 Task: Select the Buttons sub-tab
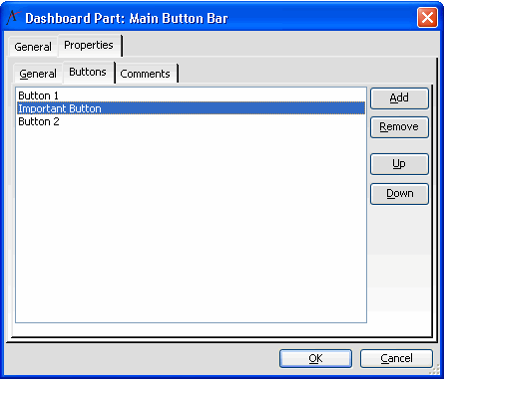tap(88, 72)
